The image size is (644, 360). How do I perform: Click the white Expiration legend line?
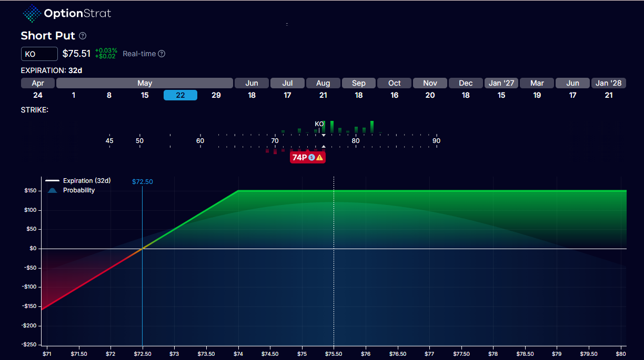[53, 181]
